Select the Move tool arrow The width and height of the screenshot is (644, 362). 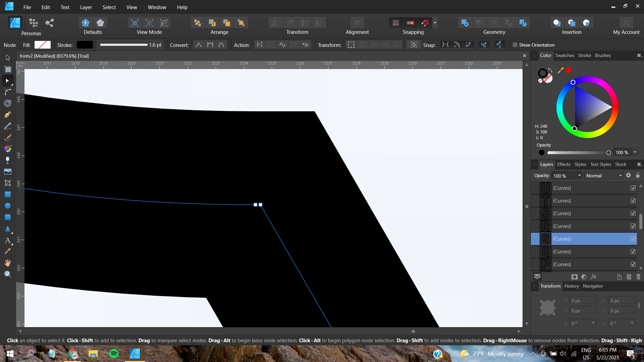pyautogui.click(x=8, y=58)
